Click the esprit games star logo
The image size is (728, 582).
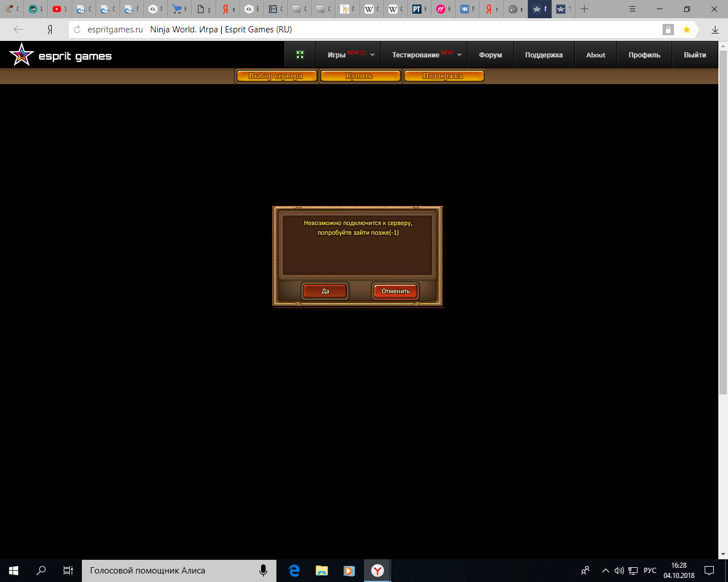(21, 55)
